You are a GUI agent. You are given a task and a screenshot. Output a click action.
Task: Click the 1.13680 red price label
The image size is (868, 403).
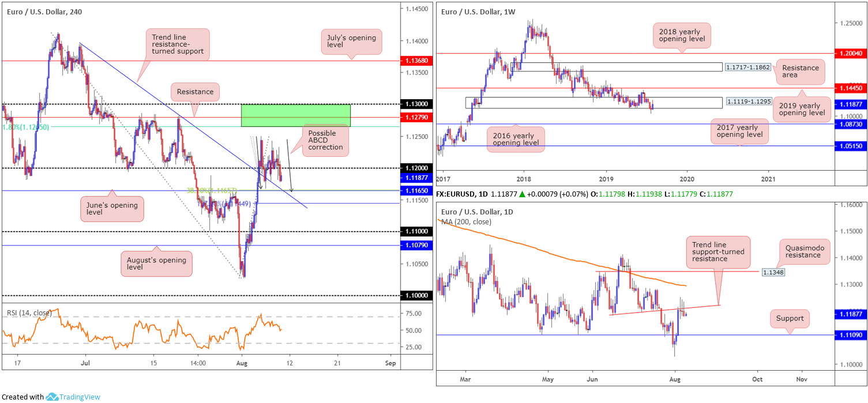[416, 60]
